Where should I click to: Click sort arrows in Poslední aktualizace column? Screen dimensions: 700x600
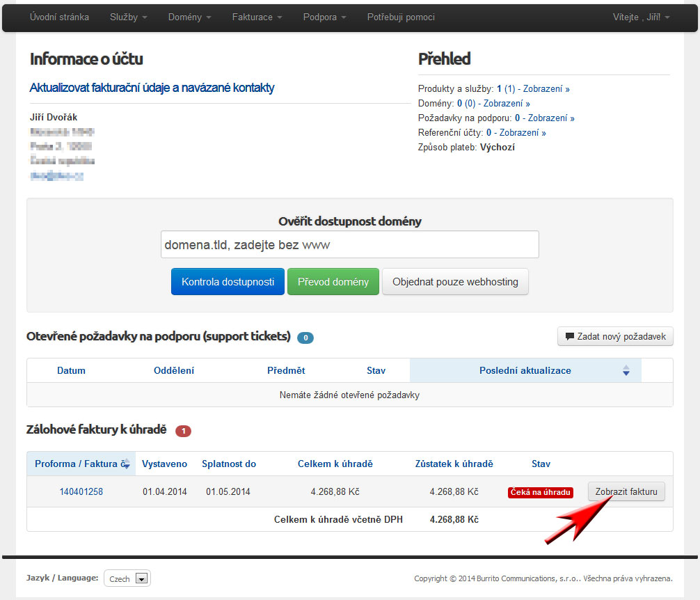click(626, 371)
